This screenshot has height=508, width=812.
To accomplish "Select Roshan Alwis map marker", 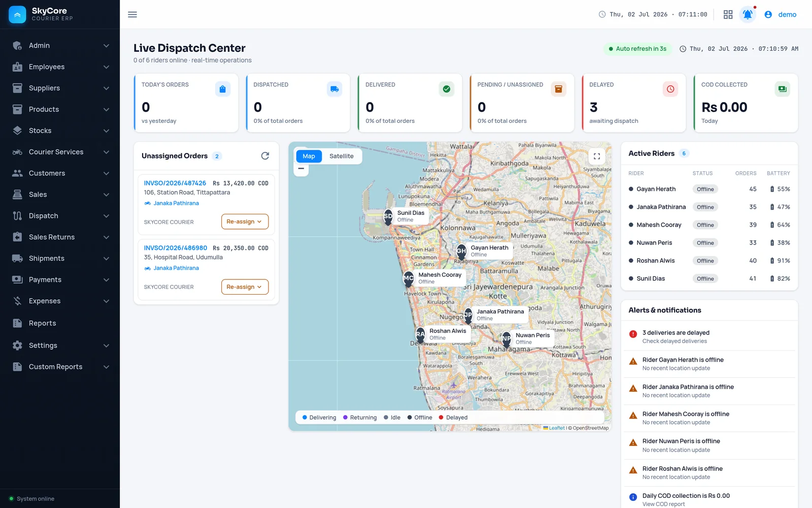I will (x=420, y=335).
